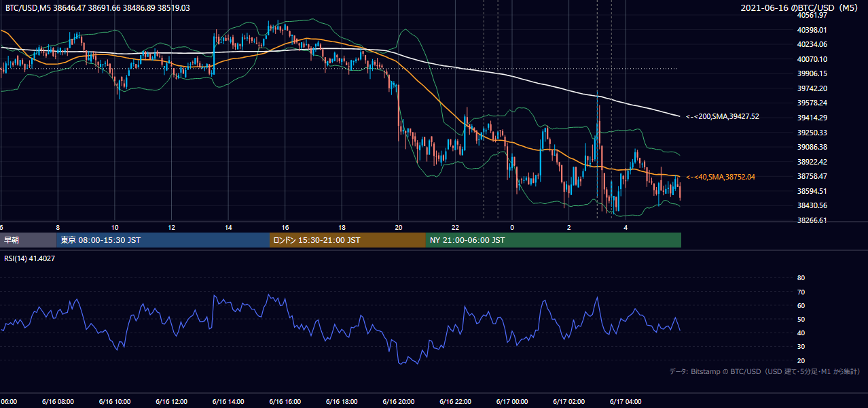This screenshot has height=408, width=868.
Task: Click the Bitstamp data source note
Action: click(765, 371)
